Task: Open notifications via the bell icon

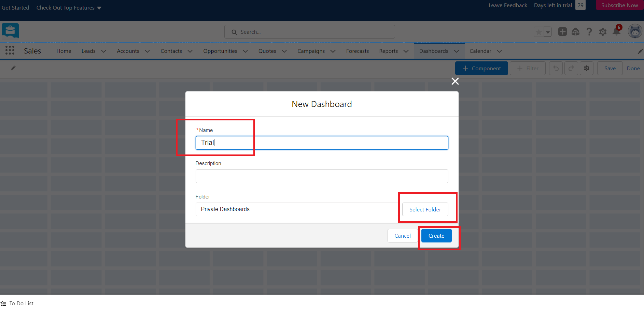Action: [x=616, y=32]
